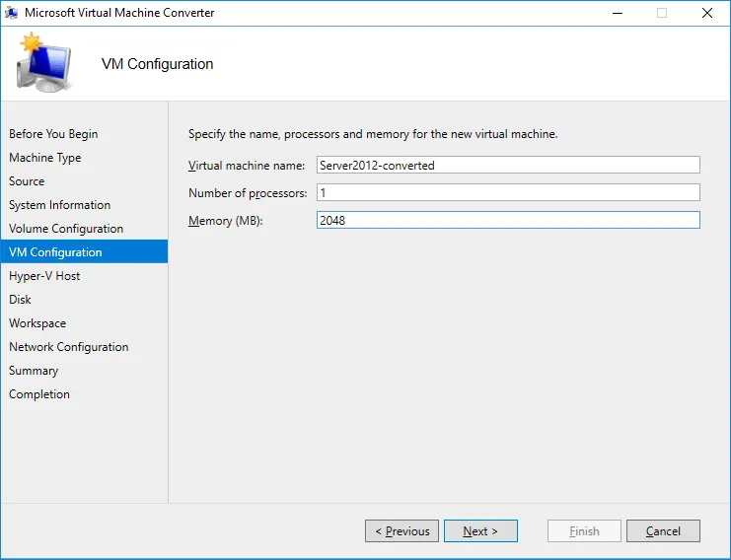Click the Virtual machine name text field
This screenshot has width=731, height=560.
[x=507, y=165]
